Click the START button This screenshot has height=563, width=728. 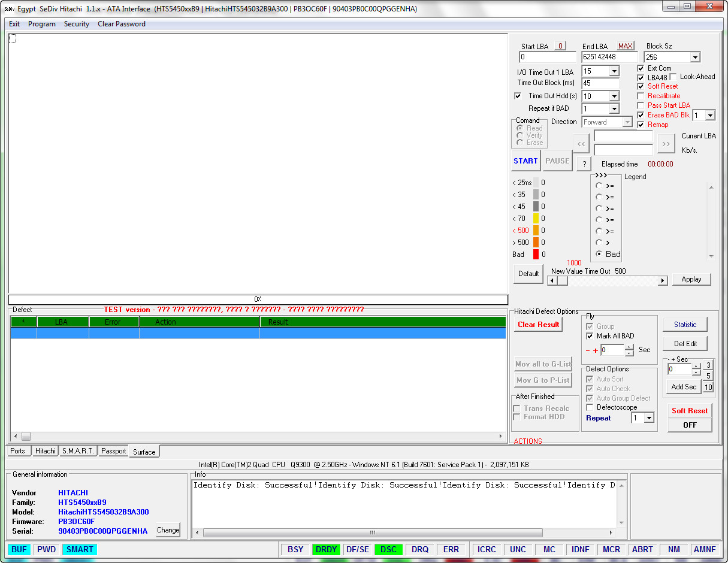[x=525, y=161]
